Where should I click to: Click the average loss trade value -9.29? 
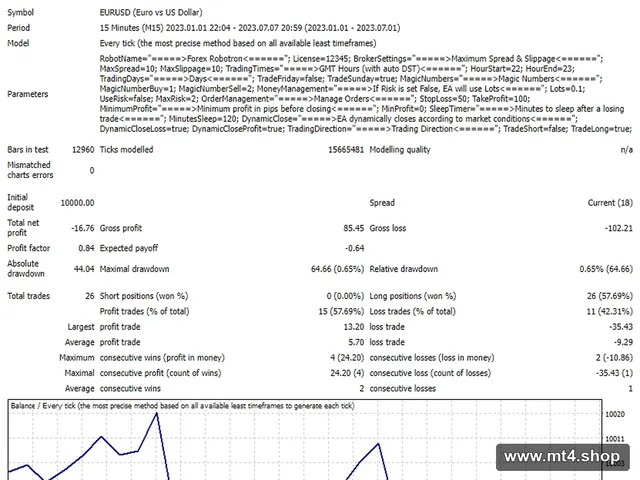[623, 342]
